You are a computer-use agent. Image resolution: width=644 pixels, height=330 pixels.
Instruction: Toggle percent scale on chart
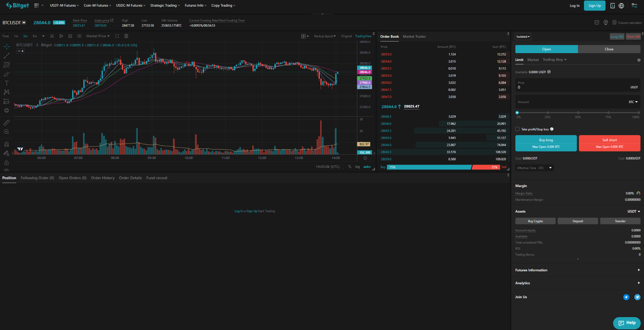pyautogui.click(x=350, y=167)
